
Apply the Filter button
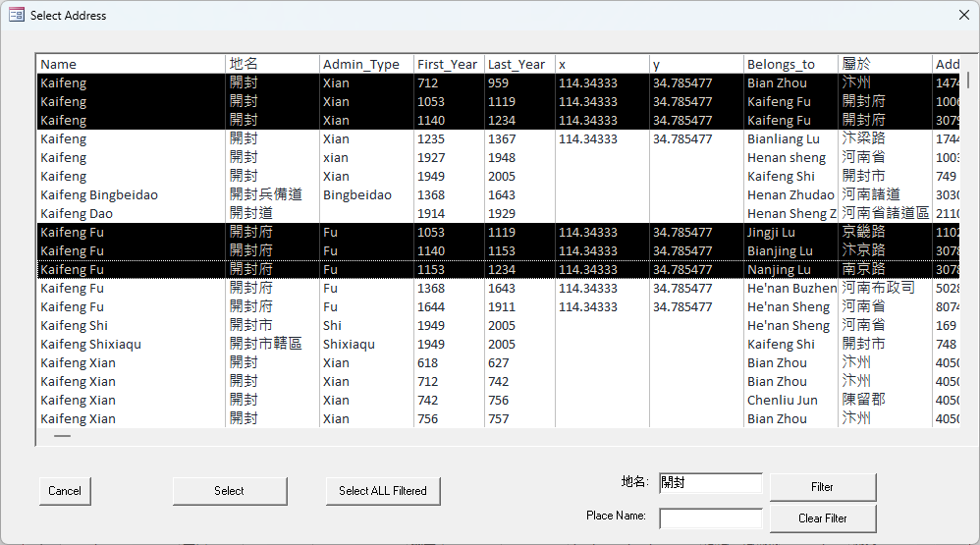[822, 487]
